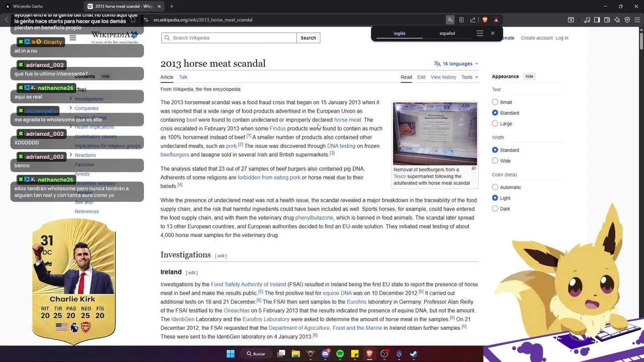This screenshot has width=644, height=362.
Task: Open Food Safety Authority of Ireland link
Action: coord(249,285)
